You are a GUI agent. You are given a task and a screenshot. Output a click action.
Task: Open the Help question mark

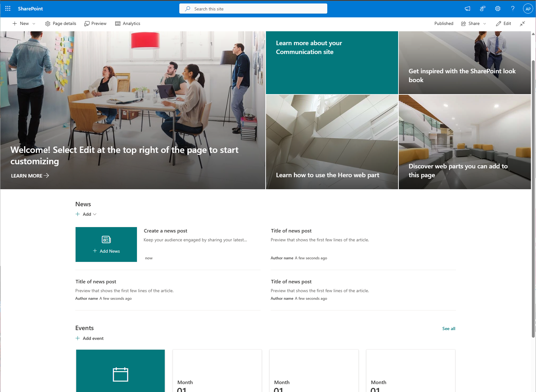(513, 9)
